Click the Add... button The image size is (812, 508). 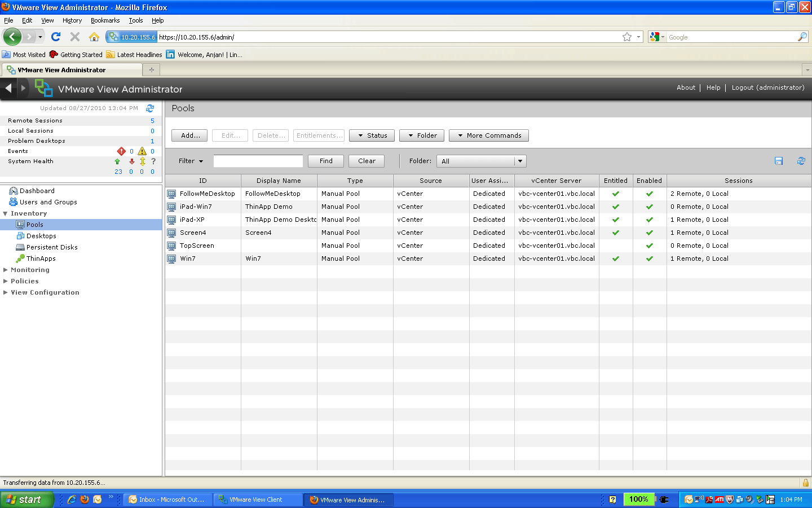(x=189, y=135)
